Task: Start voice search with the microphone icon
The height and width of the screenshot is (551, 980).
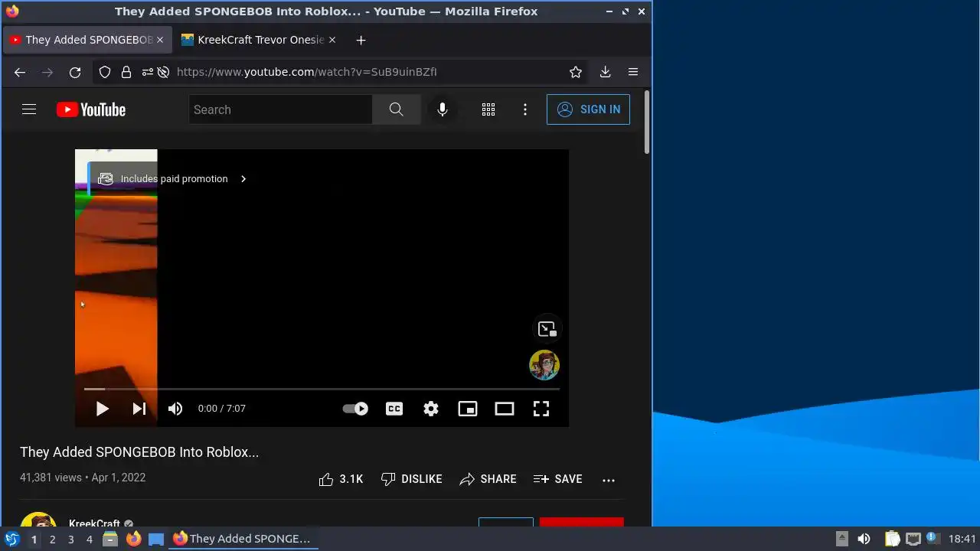Action: (x=442, y=109)
